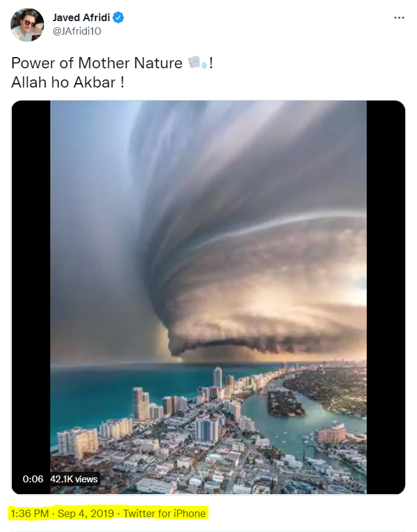Screen dimensions: 417x532
Task: Click the right black letterbox bar of video
Action: pyautogui.click(x=386, y=297)
